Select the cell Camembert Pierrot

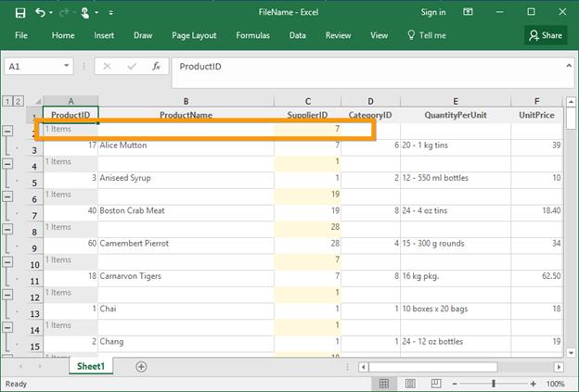point(187,244)
